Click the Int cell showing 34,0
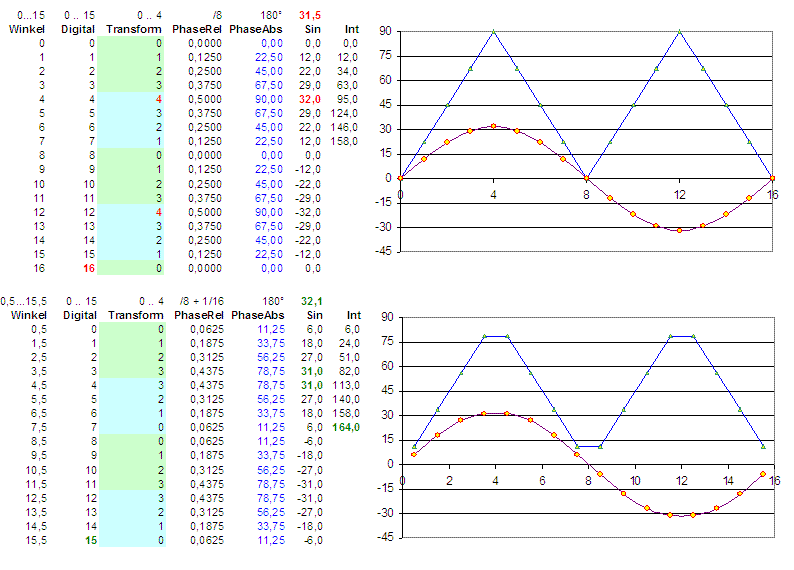This screenshot has height=570, width=794. 347,71
